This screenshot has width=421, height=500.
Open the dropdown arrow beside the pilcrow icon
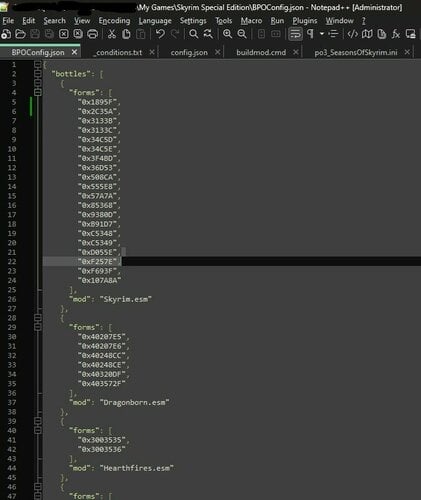click(x=322, y=34)
